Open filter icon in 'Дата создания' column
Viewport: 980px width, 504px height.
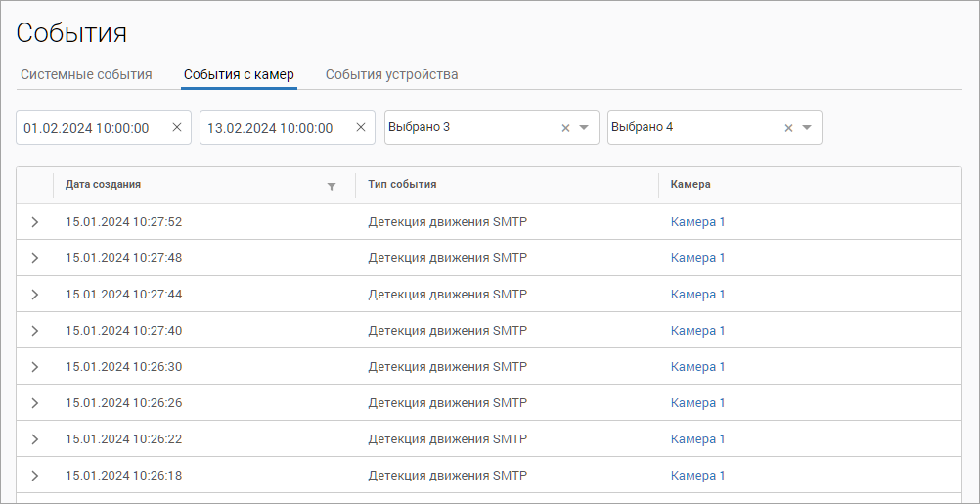click(x=332, y=185)
